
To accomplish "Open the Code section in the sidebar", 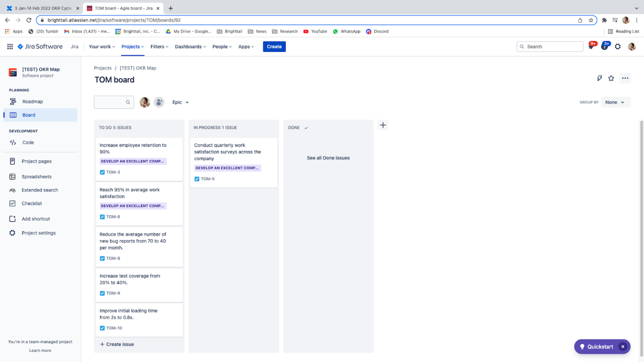I will click(x=28, y=142).
